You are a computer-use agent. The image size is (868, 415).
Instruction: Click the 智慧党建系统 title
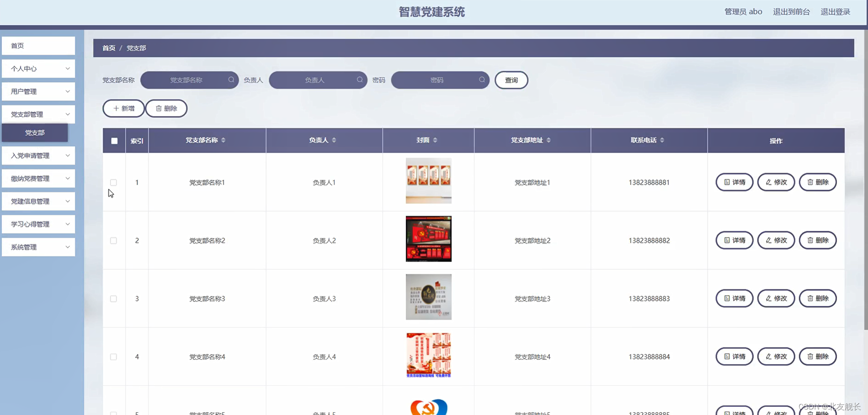(x=431, y=12)
